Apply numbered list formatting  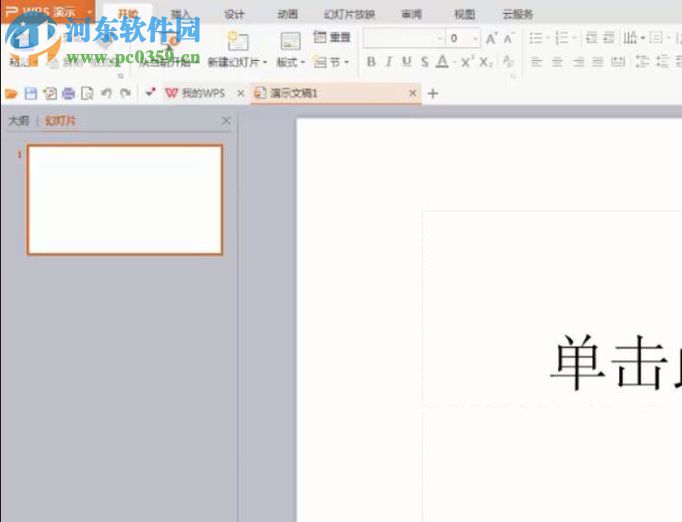tap(562, 38)
